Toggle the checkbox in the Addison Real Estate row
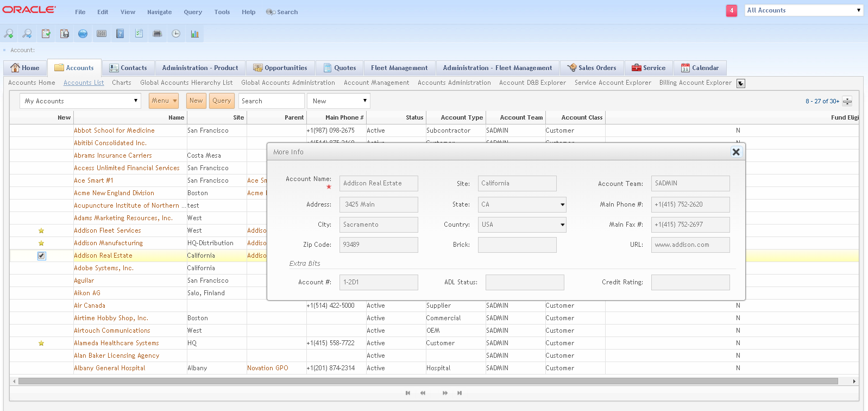 pyautogui.click(x=41, y=256)
